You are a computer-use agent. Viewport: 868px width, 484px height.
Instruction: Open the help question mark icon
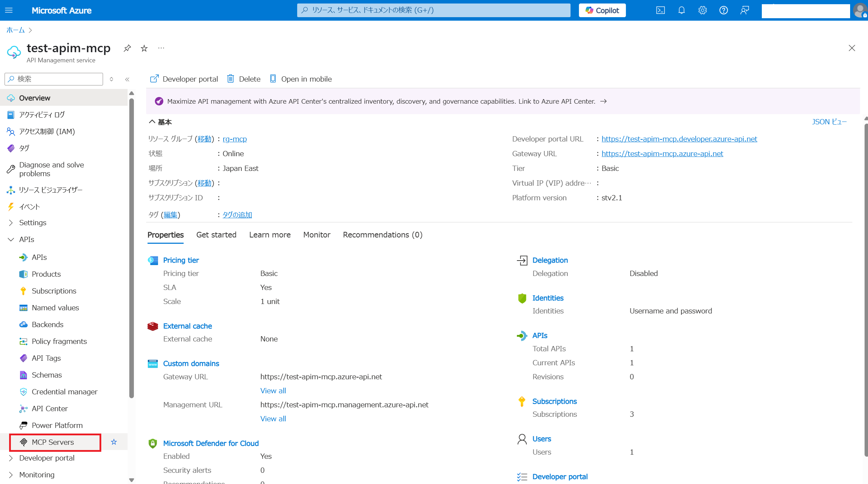723,10
